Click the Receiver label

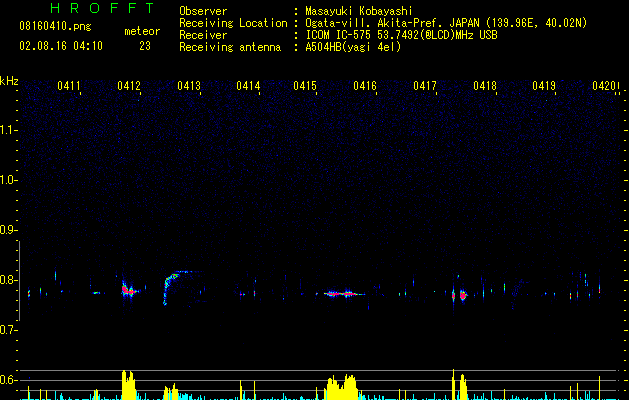click(203, 35)
